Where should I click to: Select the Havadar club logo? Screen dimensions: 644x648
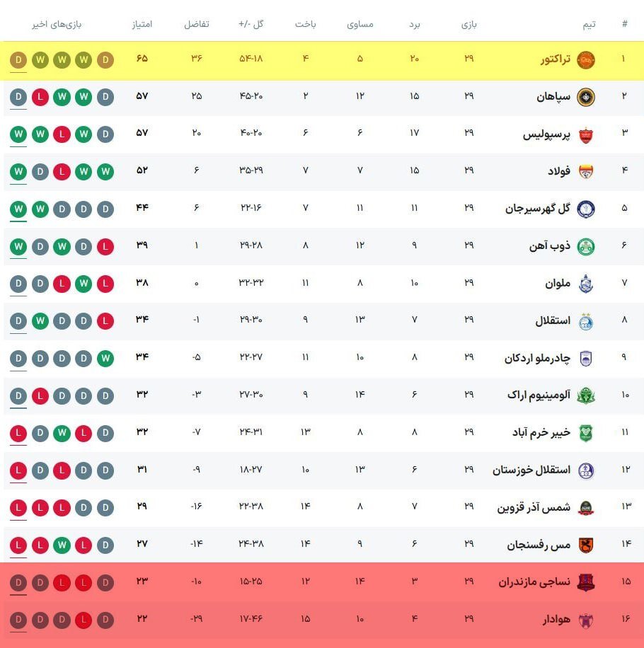[587, 620]
